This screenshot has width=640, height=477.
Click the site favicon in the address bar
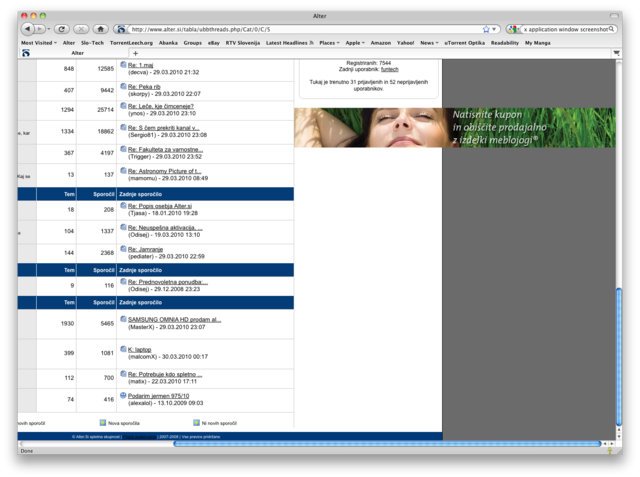tap(121, 29)
